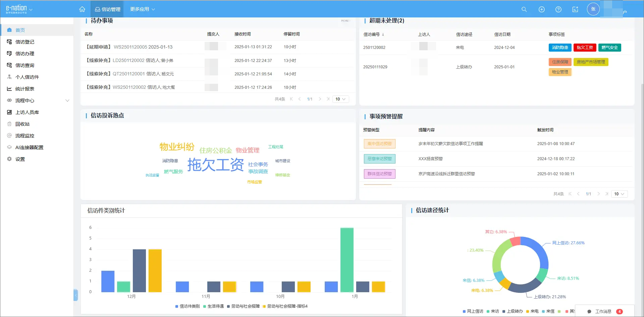Click the red 拖欠工资 tag

pos(585,48)
